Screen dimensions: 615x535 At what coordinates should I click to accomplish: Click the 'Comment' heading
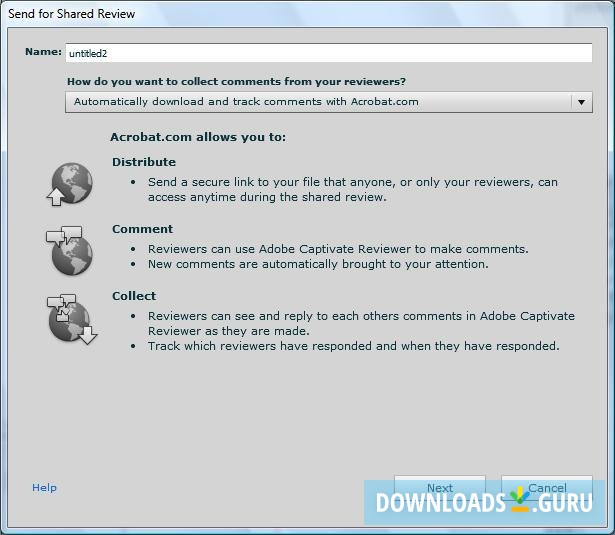(x=142, y=229)
